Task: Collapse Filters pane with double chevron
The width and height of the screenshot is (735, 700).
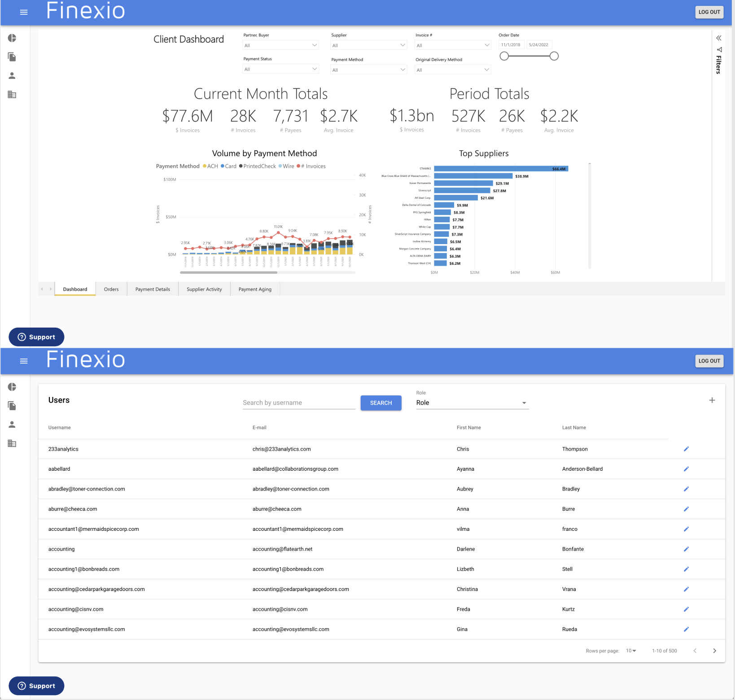Action: pyautogui.click(x=719, y=38)
